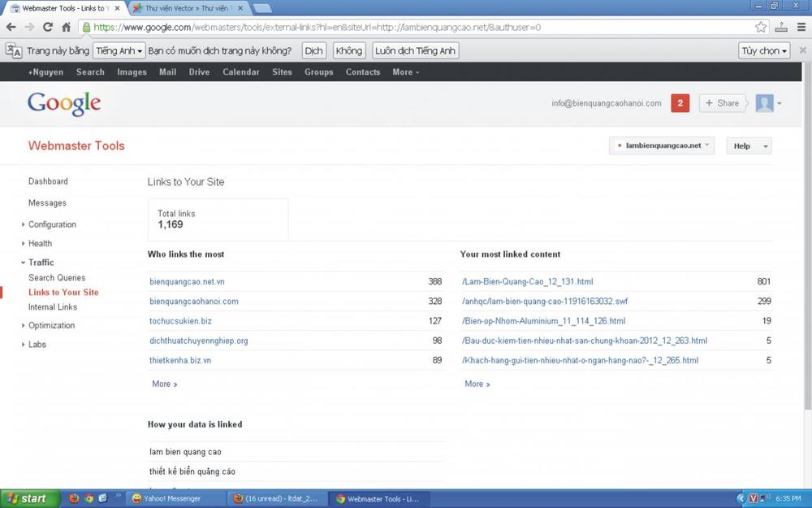This screenshot has height=508, width=812.
Task: Bookmark this page with the star icon
Action: 761,27
